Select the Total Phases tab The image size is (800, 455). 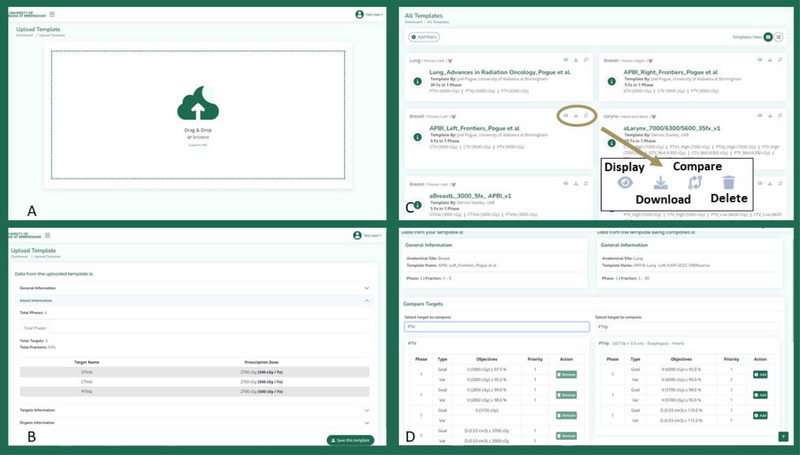(35, 328)
